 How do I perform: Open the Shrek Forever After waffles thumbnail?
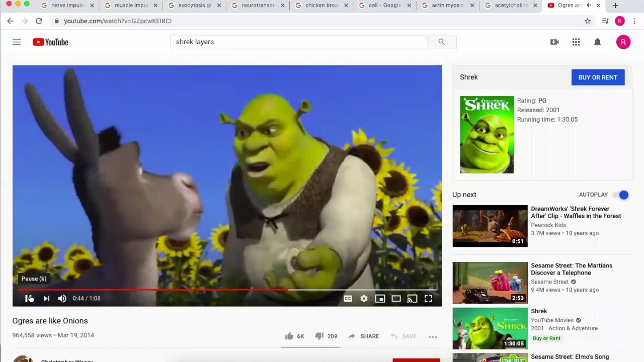pyautogui.click(x=490, y=226)
